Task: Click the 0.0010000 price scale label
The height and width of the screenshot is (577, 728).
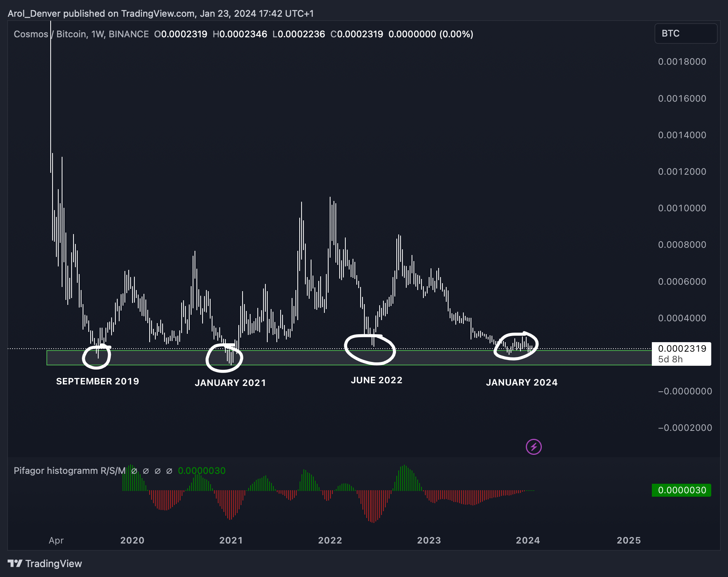Action: click(682, 208)
